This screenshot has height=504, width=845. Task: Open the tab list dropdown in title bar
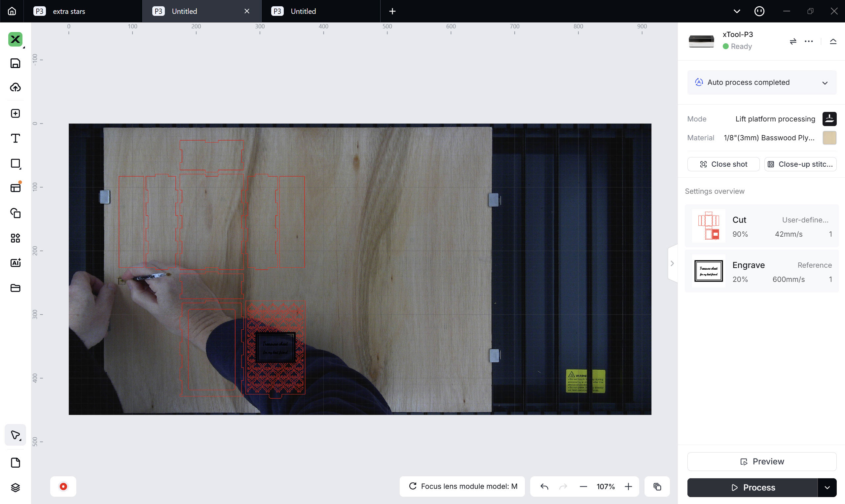click(x=736, y=11)
